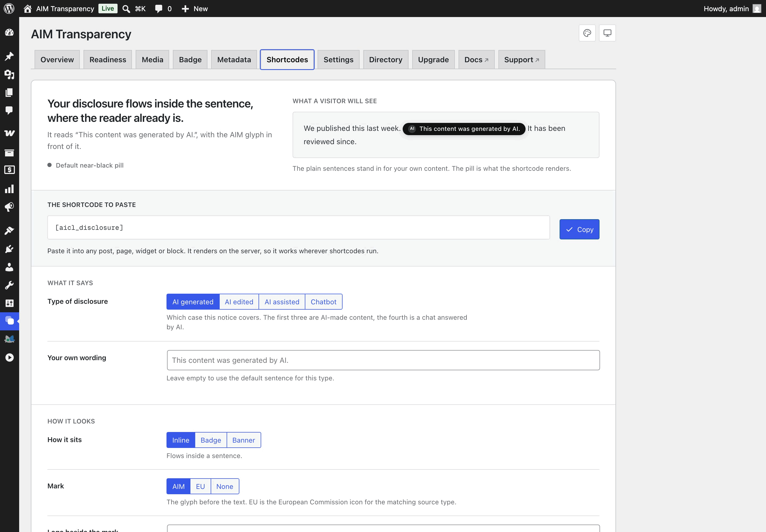
Task: Set Mark to EU
Action: click(x=200, y=486)
